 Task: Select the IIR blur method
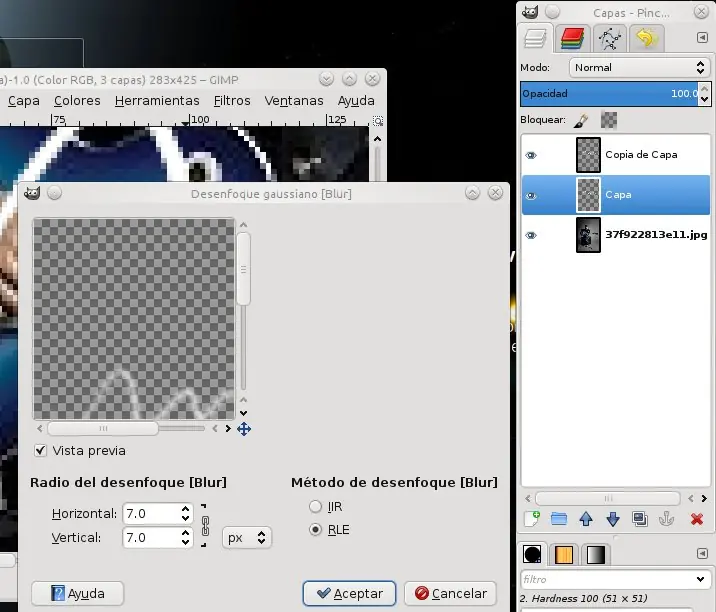point(316,507)
